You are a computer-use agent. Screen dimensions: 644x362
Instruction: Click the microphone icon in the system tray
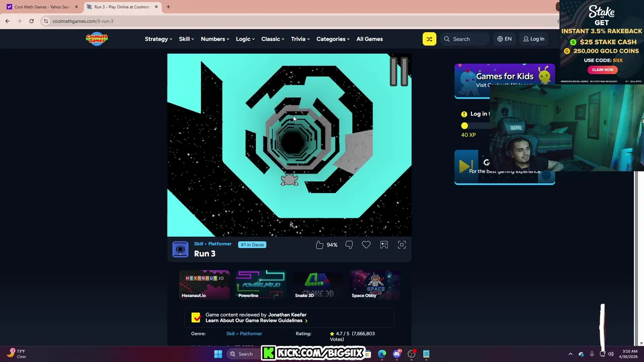592,354
